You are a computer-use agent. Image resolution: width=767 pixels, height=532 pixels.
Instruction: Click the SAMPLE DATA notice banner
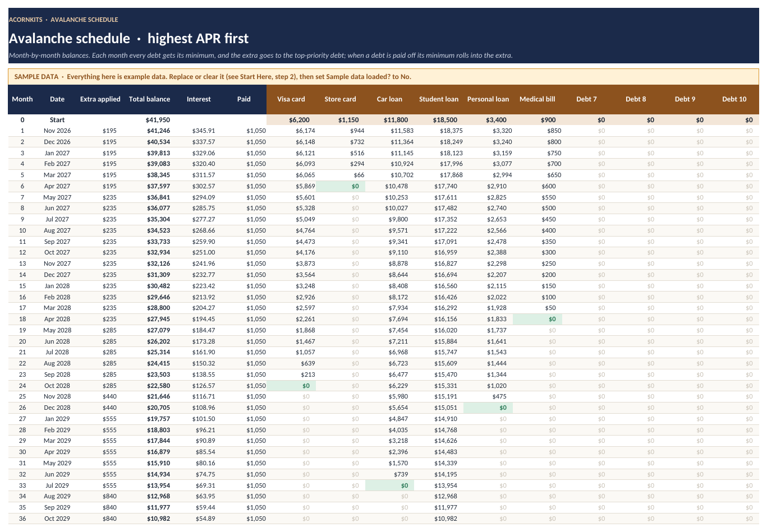[383, 77]
